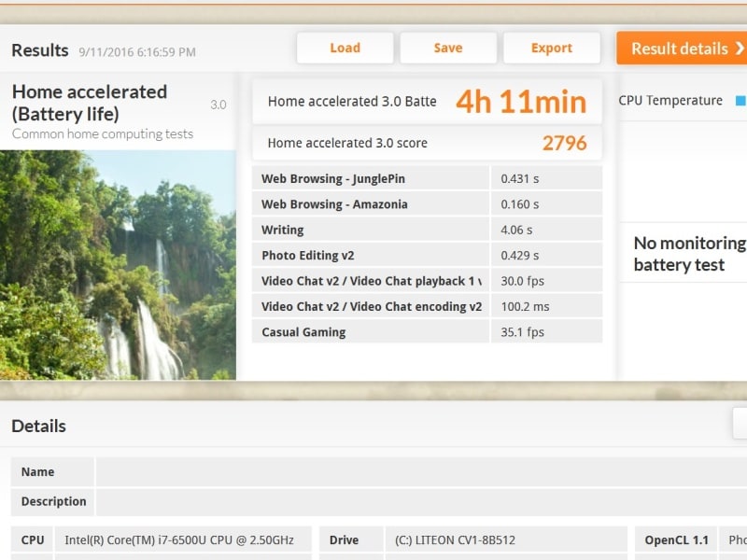The image size is (747, 560).
Task: Click the Description input field
Action: (421, 501)
